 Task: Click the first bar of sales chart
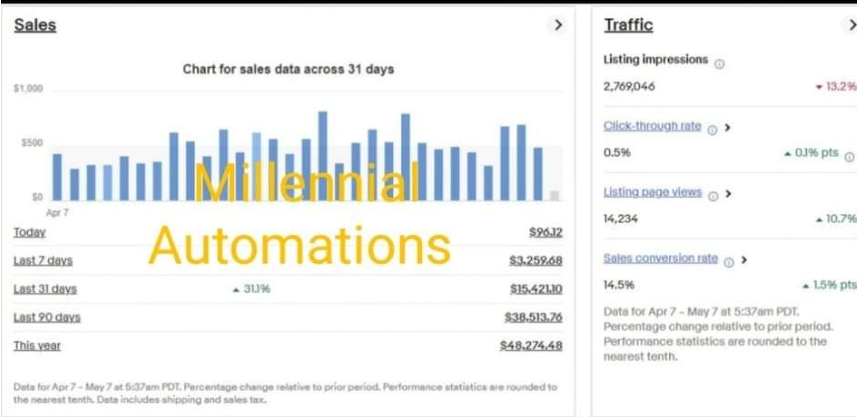(x=57, y=177)
